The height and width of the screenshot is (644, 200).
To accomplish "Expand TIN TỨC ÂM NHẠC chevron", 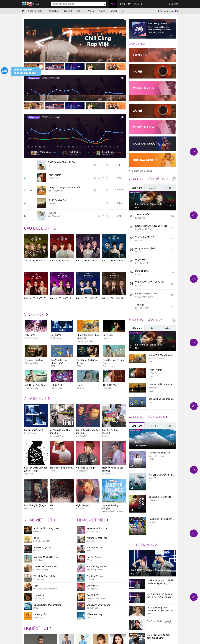I will [156, 545].
